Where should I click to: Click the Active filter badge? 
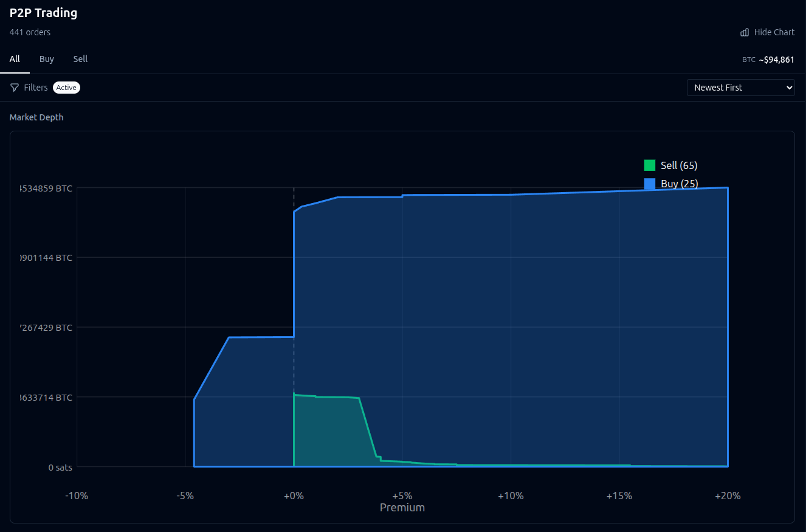coord(66,88)
